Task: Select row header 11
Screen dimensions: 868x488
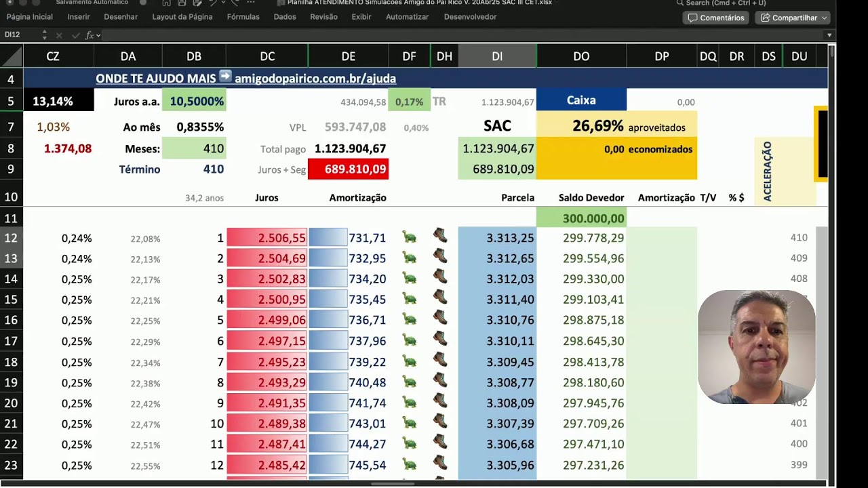Action: pyautogui.click(x=11, y=218)
